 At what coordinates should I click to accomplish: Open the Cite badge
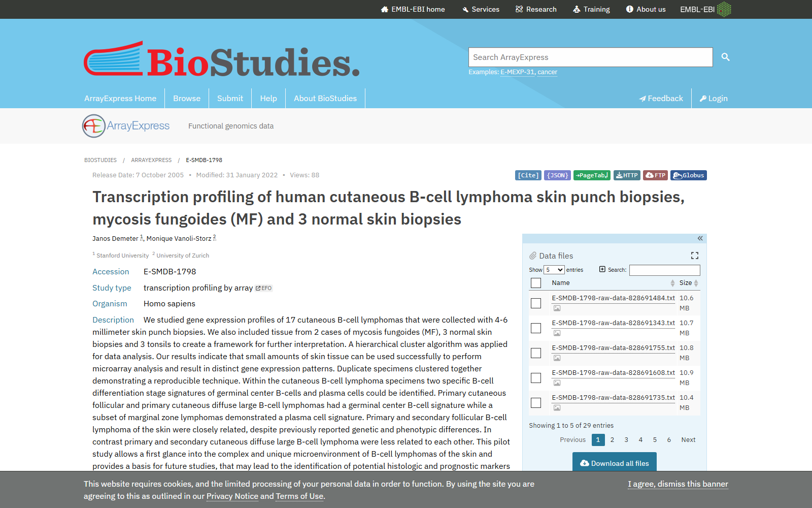[528, 175]
